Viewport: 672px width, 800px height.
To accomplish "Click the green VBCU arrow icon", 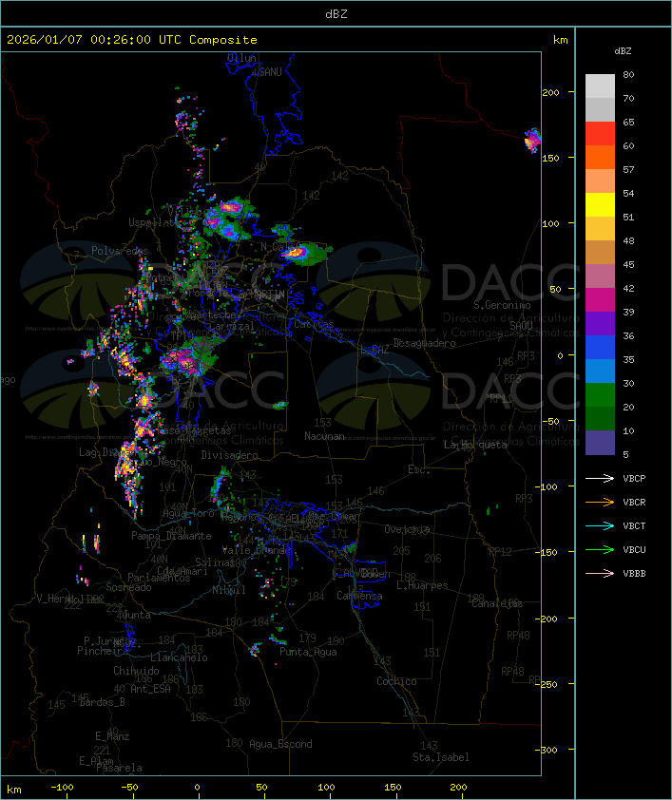I will (600, 550).
